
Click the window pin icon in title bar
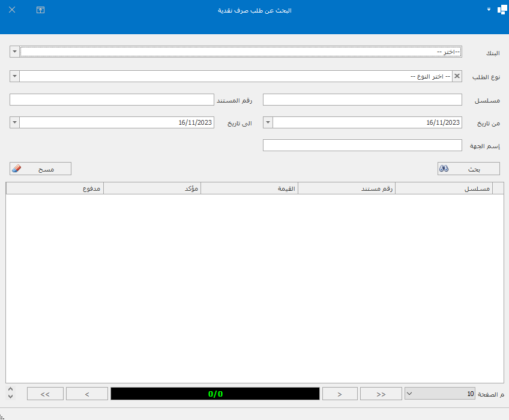[x=40, y=10]
